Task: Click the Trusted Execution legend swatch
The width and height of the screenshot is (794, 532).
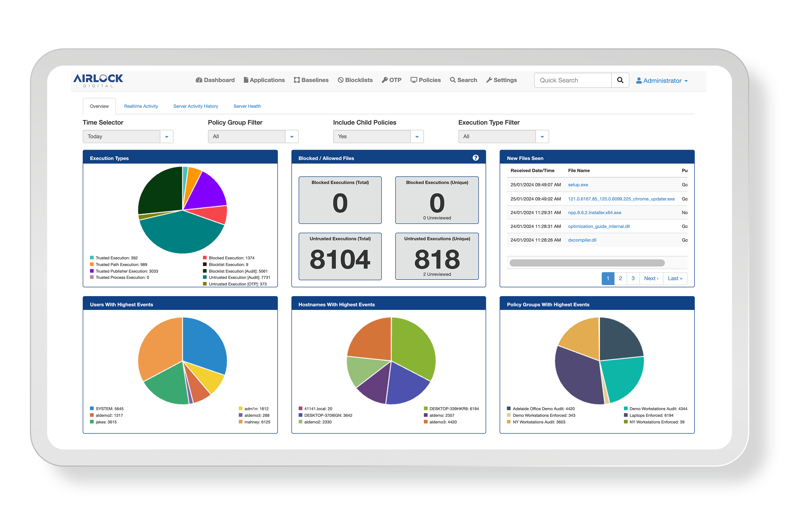Action: (91, 258)
